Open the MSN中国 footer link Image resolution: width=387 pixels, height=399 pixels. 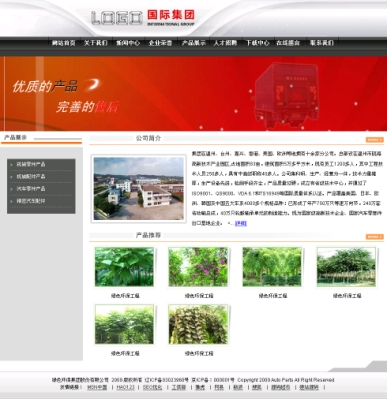(97, 387)
